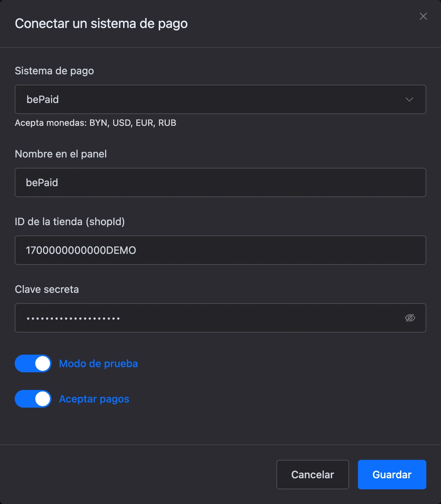Click the Modo de prueba label text
The image size is (441, 504).
(x=98, y=363)
